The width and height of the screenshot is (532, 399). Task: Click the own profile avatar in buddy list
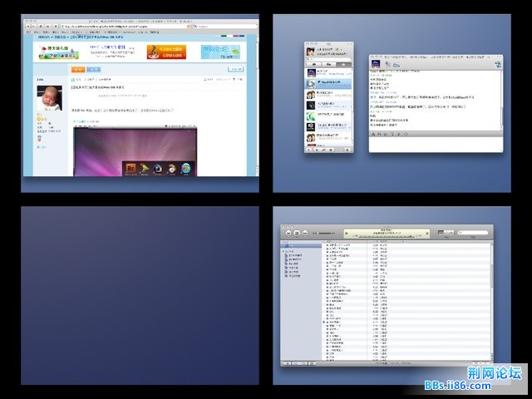[309, 52]
